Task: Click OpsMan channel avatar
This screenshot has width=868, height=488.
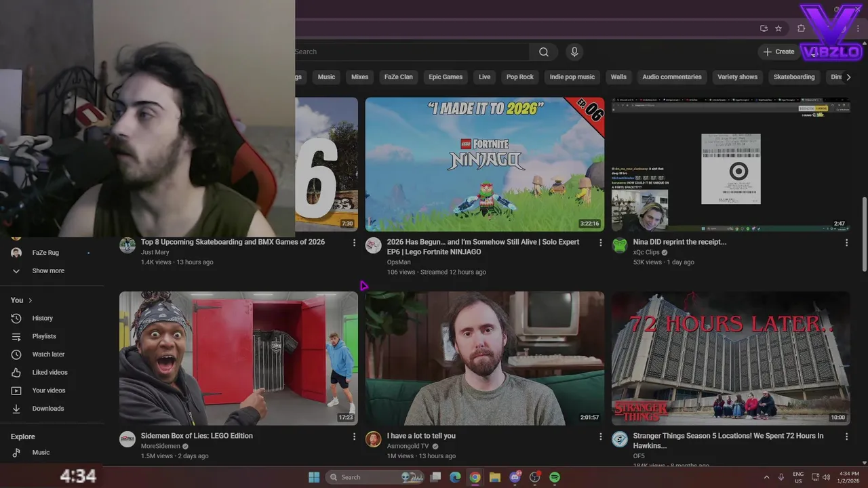Action: (x=374, y=245)
